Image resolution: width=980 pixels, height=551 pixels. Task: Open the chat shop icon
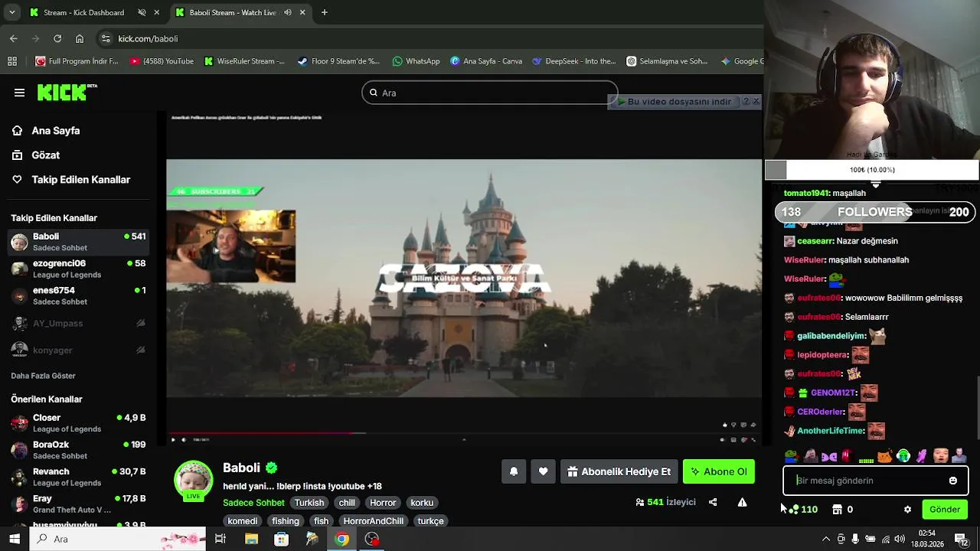tap(838, 510)
